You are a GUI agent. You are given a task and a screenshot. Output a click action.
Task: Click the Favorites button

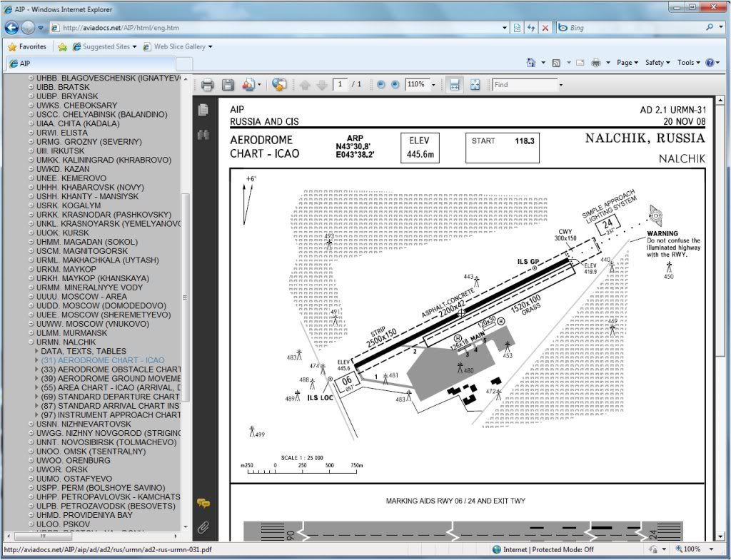[27, 46]
